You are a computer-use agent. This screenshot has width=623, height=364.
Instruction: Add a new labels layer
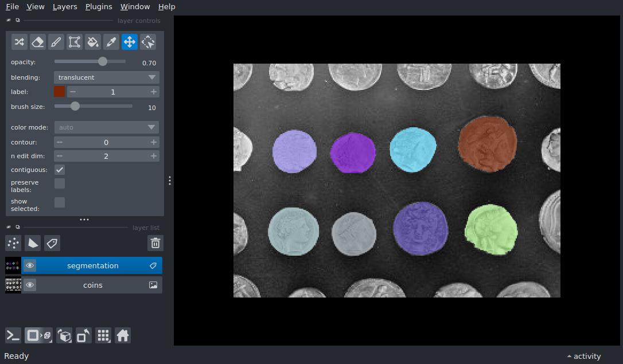click(52, 243)
